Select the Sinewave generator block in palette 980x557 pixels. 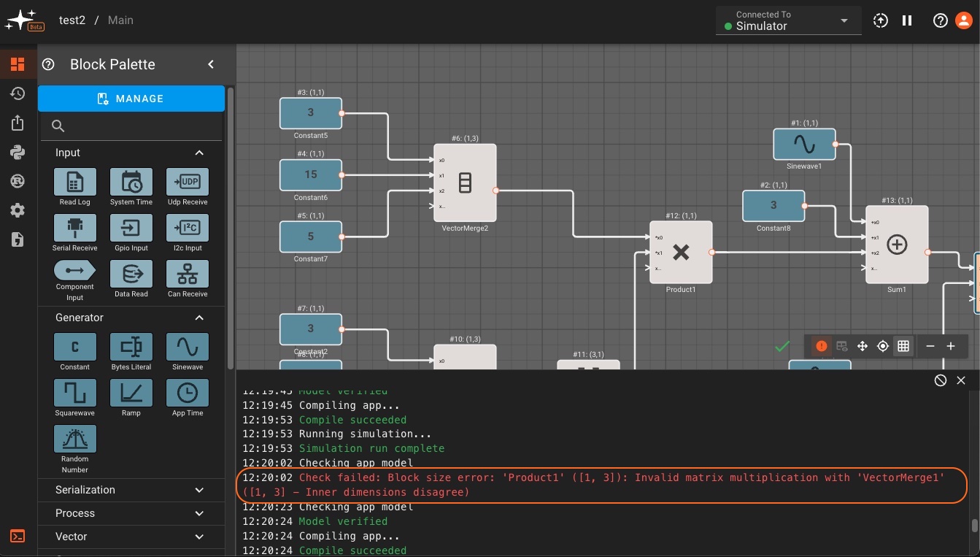188,347
